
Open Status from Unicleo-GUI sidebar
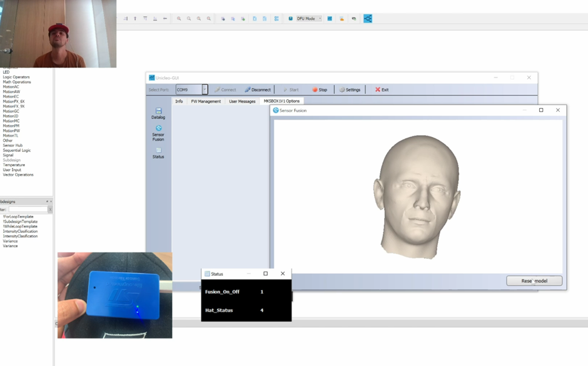click(158, 153)
